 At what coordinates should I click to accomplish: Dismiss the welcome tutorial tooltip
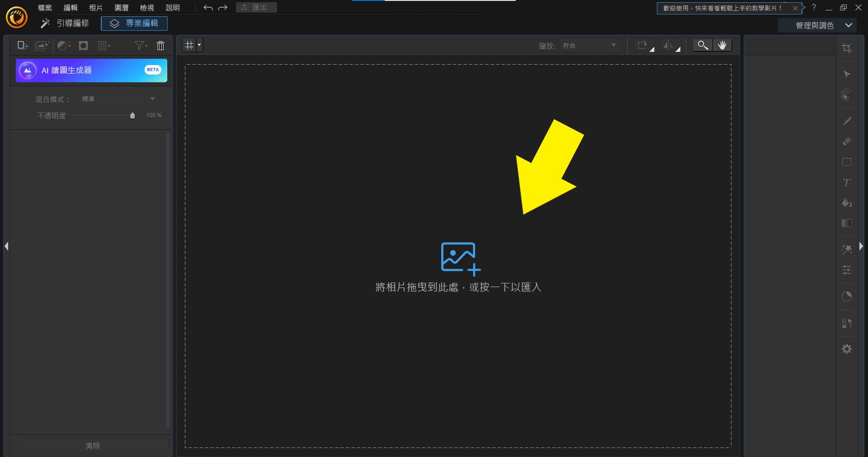click(x=795, y=8)
